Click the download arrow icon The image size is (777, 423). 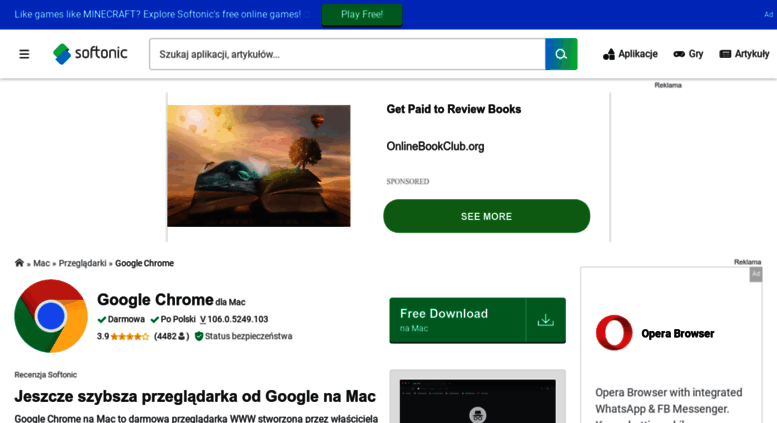(546, 320)
